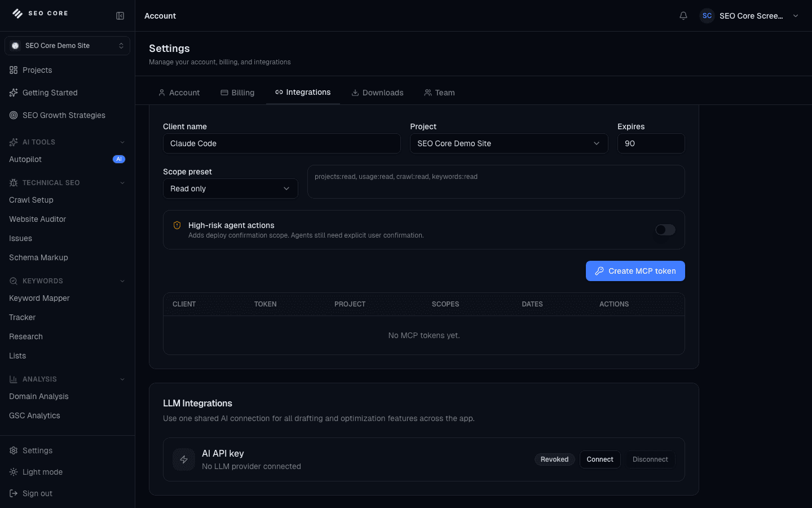Click the Light mode sun icon
The image size is (812, 508).
(14, 472)
